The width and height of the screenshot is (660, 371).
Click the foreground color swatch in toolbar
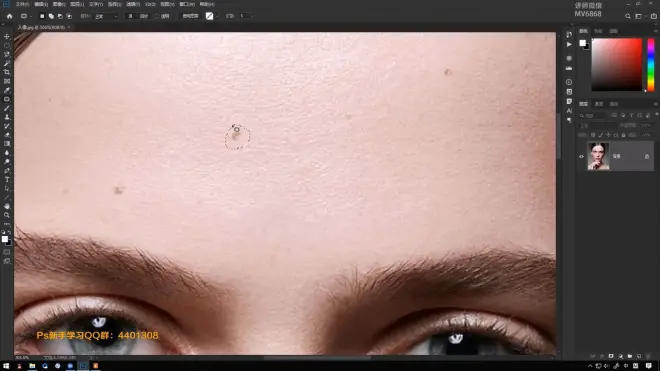4,239
